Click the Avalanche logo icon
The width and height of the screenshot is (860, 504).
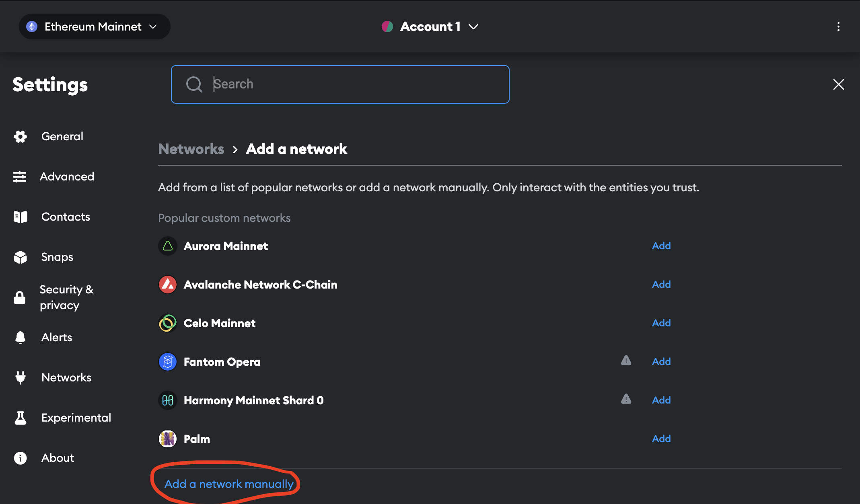click(x=168, y=285)
